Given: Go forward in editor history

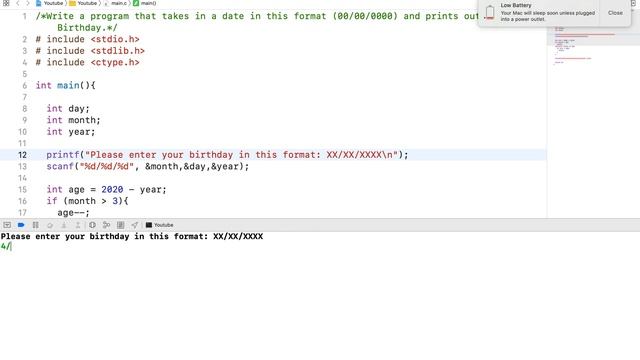Looking at the screenshot, I should (28, 3).
